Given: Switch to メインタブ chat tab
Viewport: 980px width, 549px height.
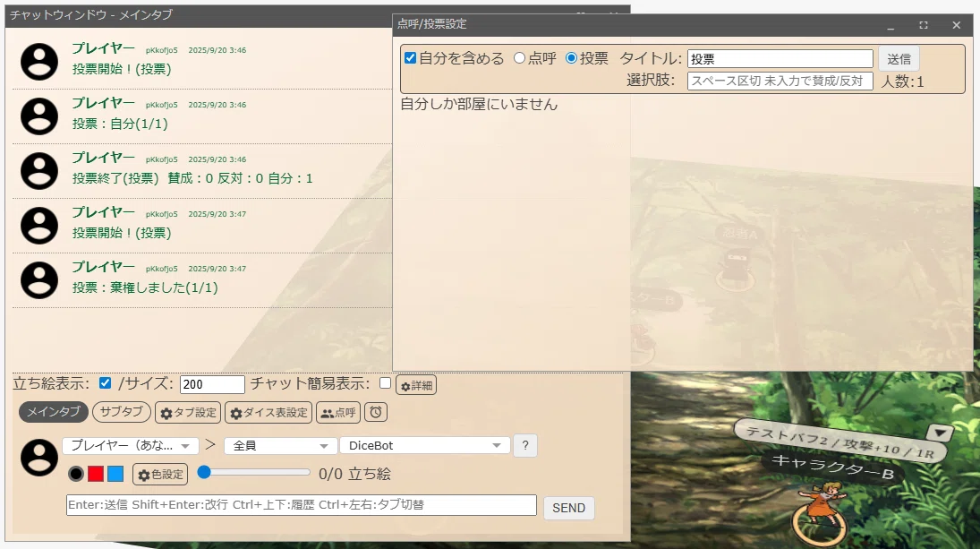Looking at the screenshot, I should (x=54, y=411).
